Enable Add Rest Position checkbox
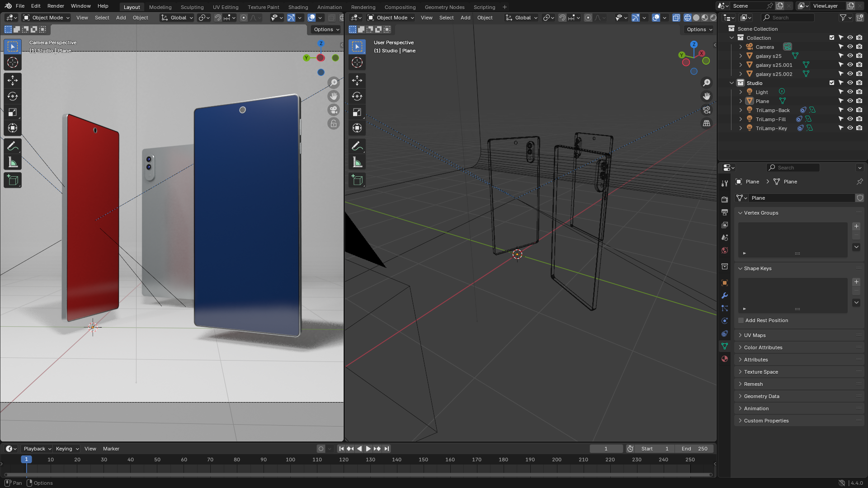 [x=741, y=320]
